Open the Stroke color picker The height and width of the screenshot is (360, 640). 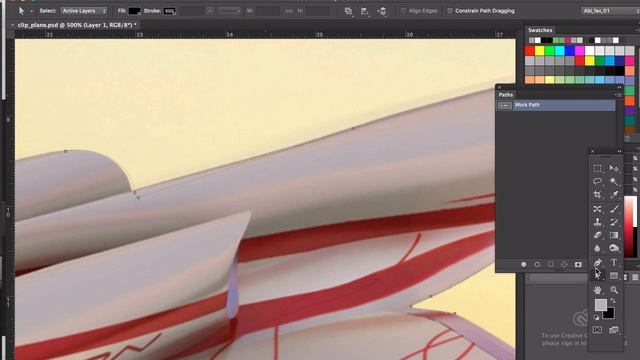pos(169,11)
